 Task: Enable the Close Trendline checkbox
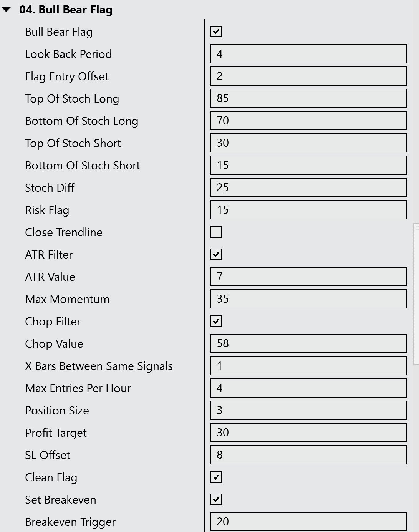tap(216, 232)
